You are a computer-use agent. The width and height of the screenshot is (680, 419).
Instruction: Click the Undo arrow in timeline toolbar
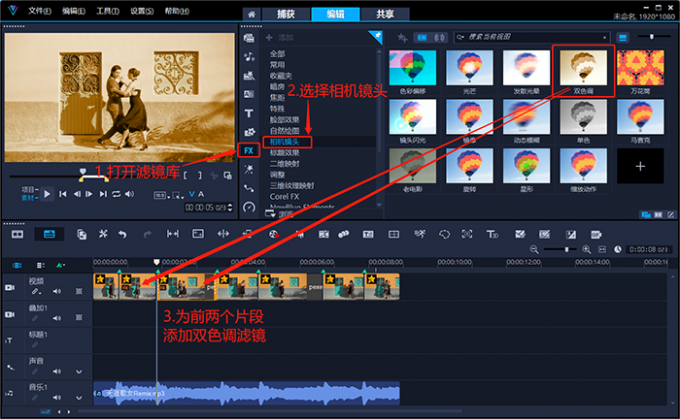click(x=123, y=234)
